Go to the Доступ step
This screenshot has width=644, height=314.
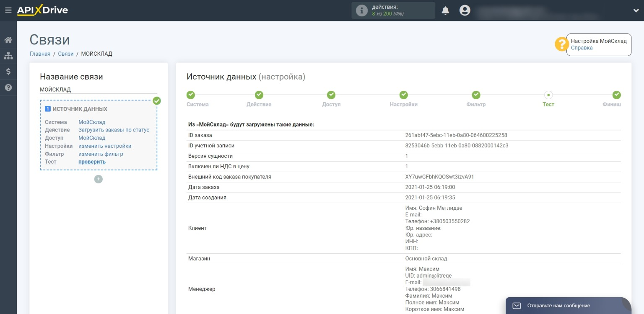coord(331,95)
